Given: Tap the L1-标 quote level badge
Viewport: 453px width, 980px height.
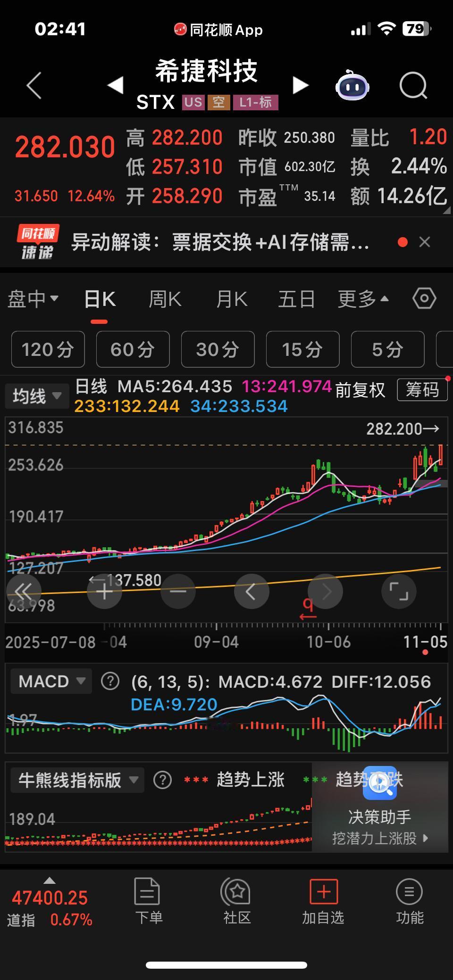Looking at the screenshot, I should point(256,102).
